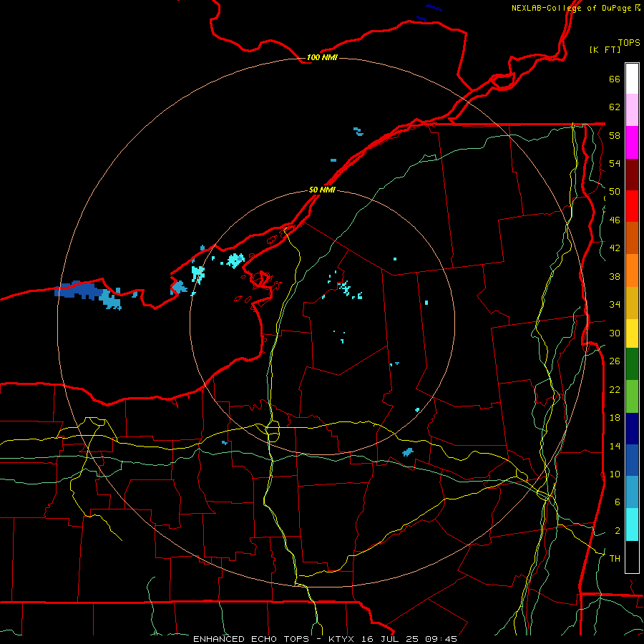Click the orange 42 kft legend swatch
Image resolution: width=644 pixels, height=644 pixels.
pyautogui.click(x=632, y=270)
